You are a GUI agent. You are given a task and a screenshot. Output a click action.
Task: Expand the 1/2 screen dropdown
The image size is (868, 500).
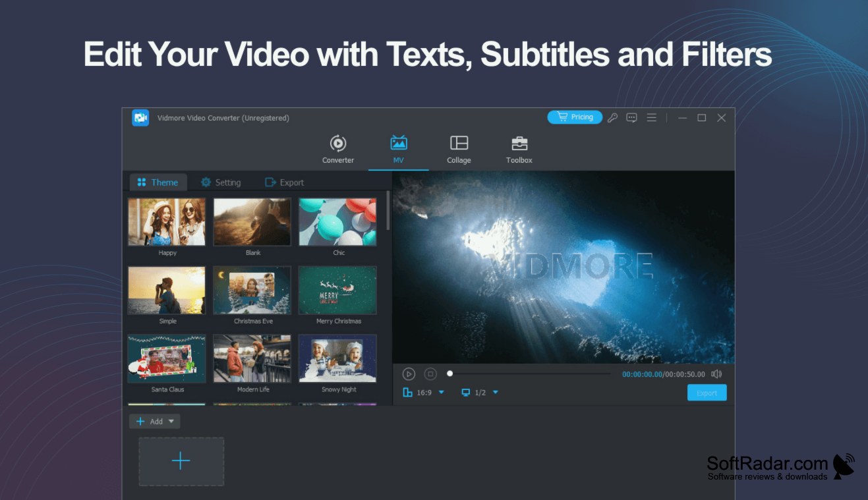click(496, 393)
